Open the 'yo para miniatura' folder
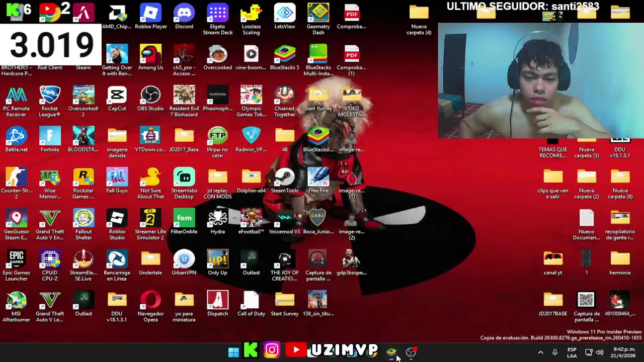 [184, 307]
